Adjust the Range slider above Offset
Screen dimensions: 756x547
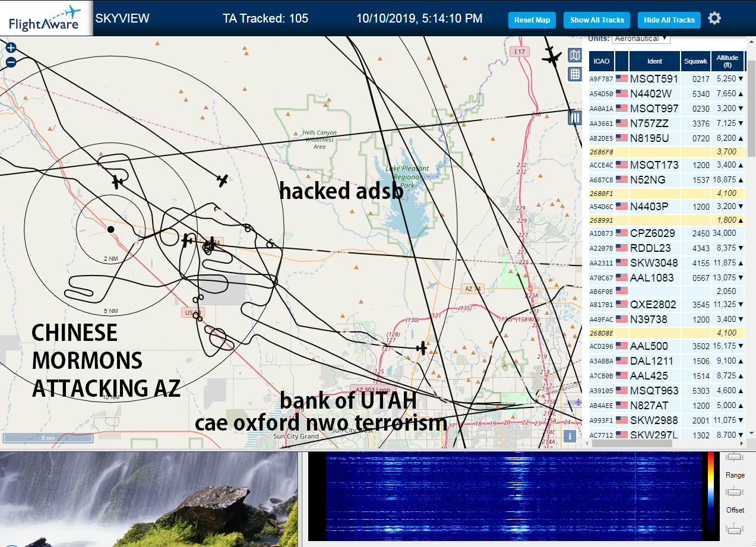point(735,492)
